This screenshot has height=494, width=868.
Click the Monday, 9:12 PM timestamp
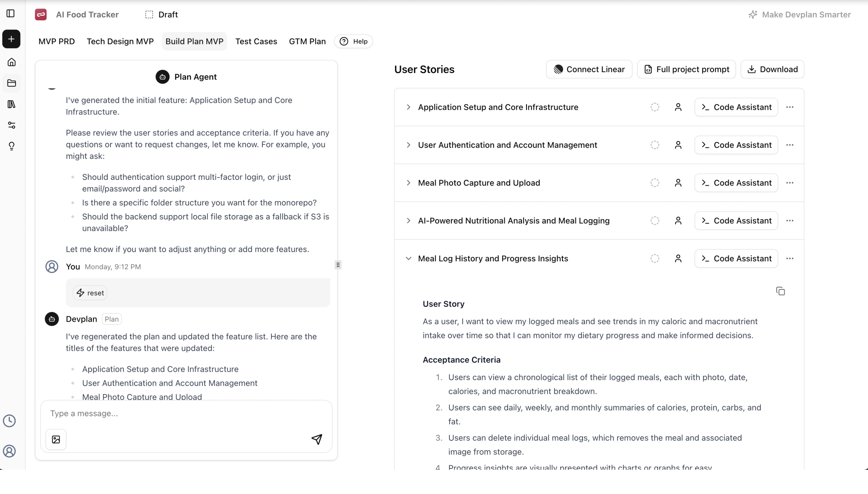(113, 267)
